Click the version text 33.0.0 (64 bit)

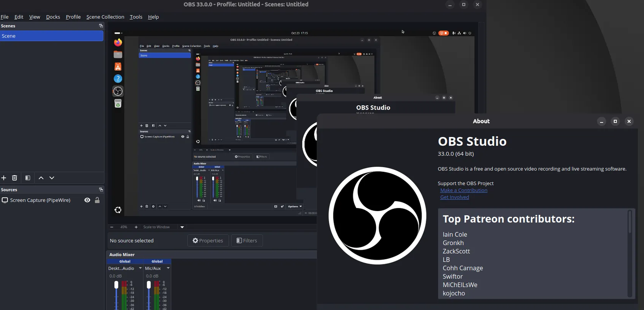(456, 154)
